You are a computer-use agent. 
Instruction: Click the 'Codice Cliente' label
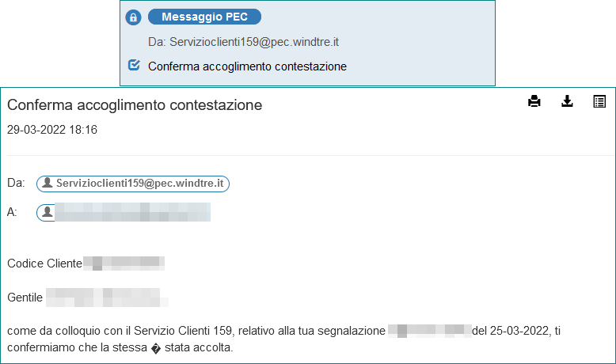(45, 263)
